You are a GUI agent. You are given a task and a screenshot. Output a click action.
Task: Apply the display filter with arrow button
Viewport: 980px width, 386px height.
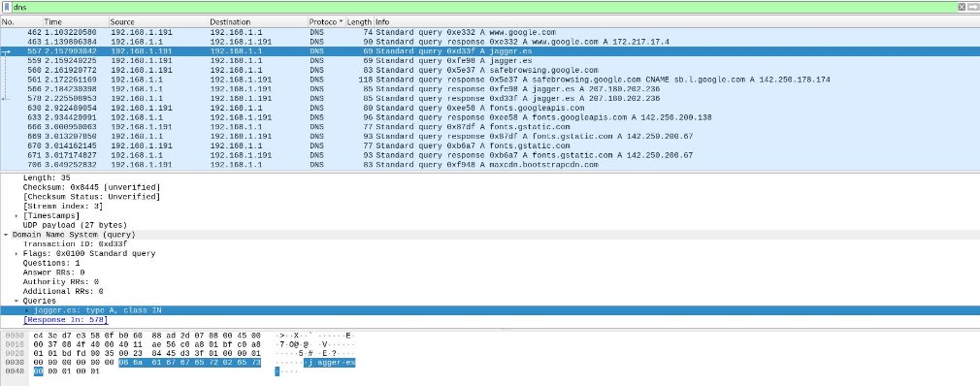tap(972, 7)
